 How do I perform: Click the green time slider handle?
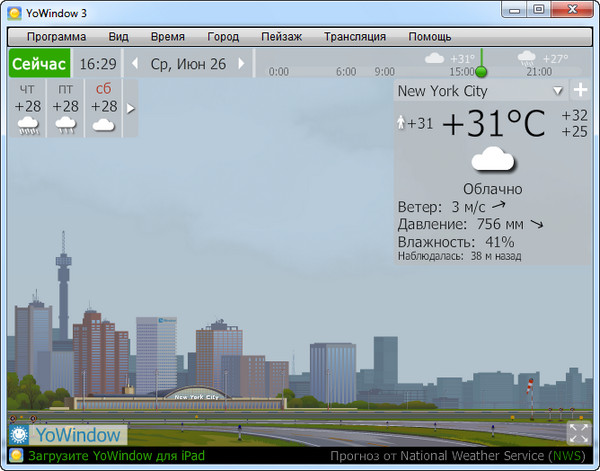(x=481, y=72)
